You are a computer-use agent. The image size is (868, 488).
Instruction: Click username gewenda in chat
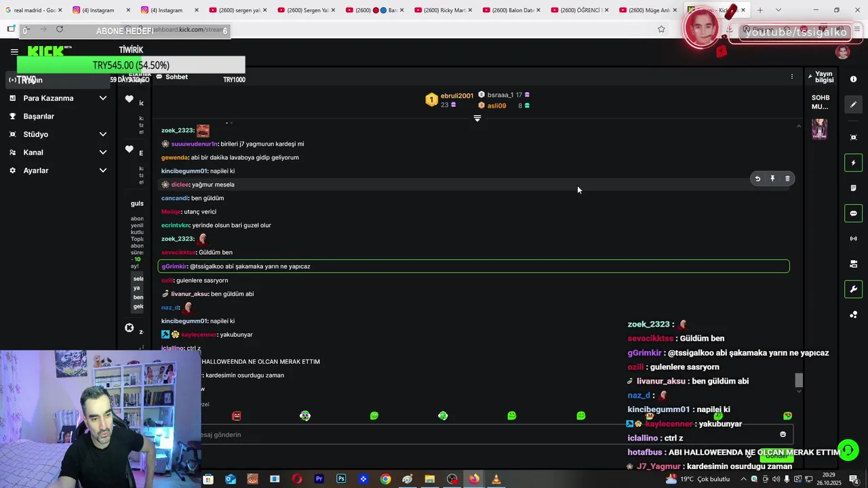point(174,157)
